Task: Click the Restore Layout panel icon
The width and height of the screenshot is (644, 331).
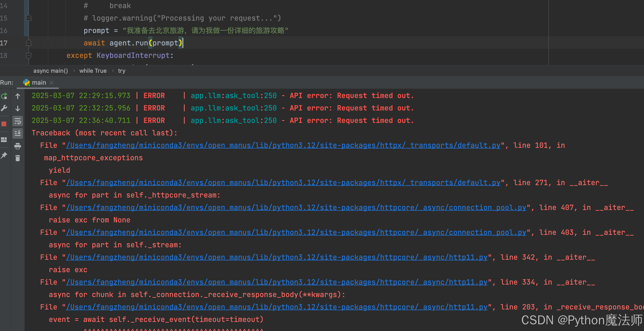Action: click(x=4, y=140)
